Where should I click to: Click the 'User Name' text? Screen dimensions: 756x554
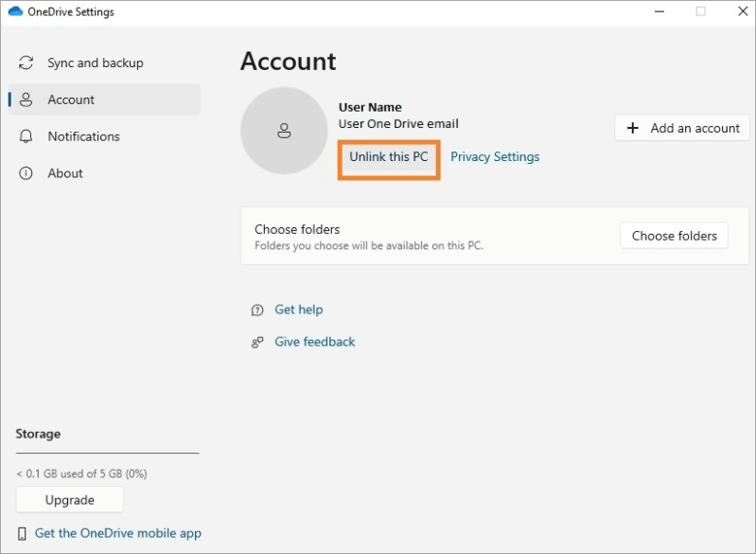[x=370, y=107]
